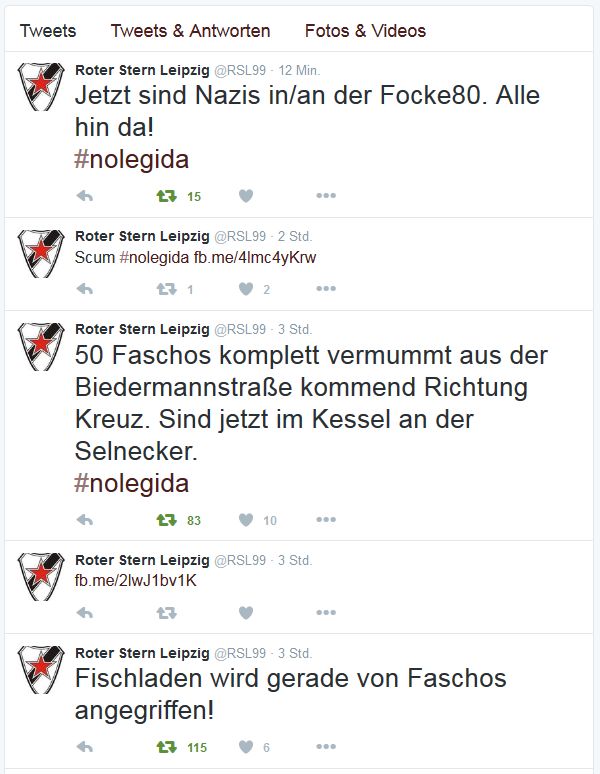Image resolution: width=600 pixels, height=774 pixels.
Task: Reply to the Focke80 Nazis tweet
Action: [x=85, y=196]
